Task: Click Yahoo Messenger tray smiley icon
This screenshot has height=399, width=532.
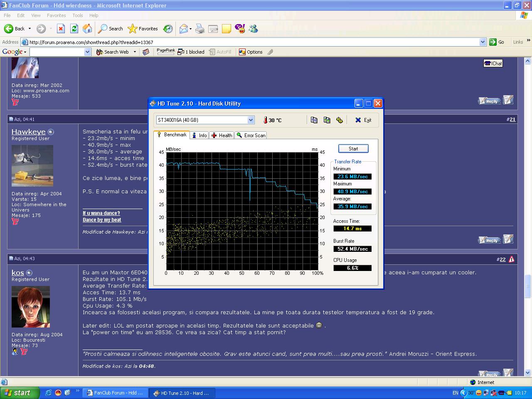Action: click(x=479, y=393)
